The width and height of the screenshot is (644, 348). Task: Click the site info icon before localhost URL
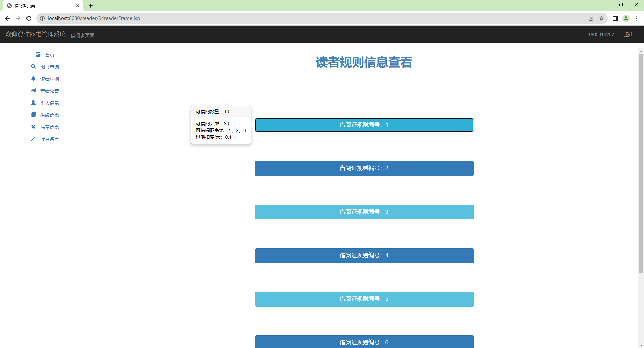(x=42, y=18)
